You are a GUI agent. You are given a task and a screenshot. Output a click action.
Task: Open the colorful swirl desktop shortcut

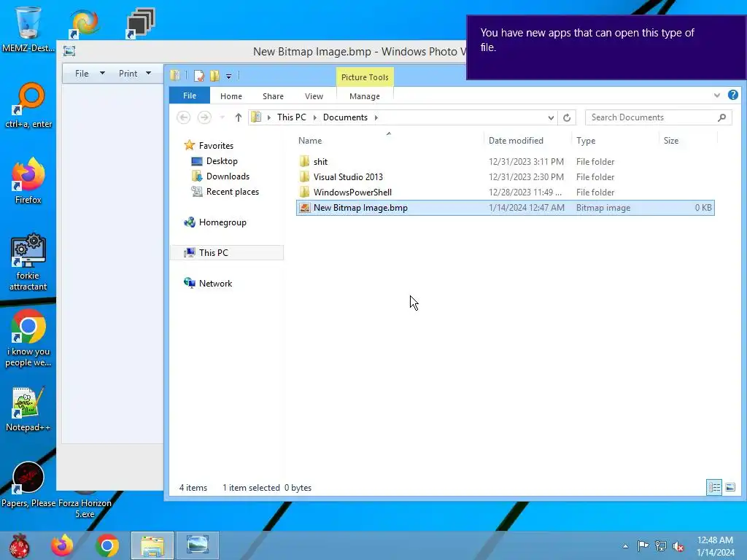pyautogui.click(x=85, y=23)
